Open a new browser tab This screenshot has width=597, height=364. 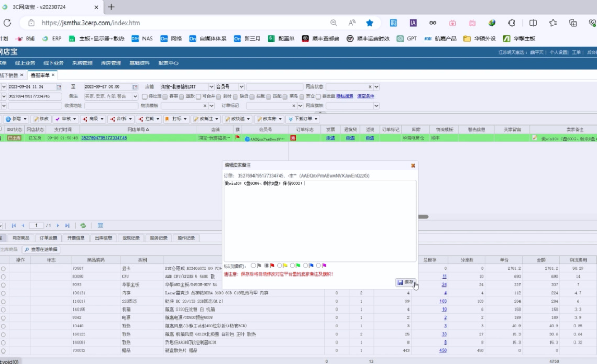pos(111,7)
